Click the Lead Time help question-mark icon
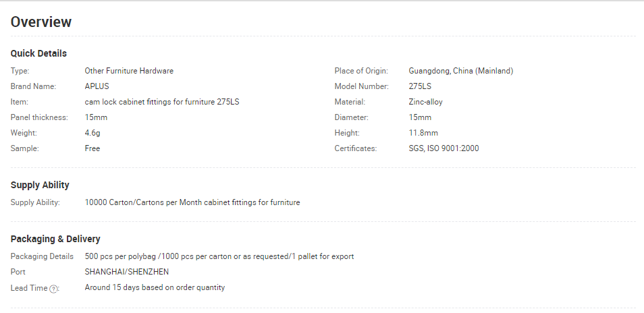The image size is (644, 313). click(53, 289)
